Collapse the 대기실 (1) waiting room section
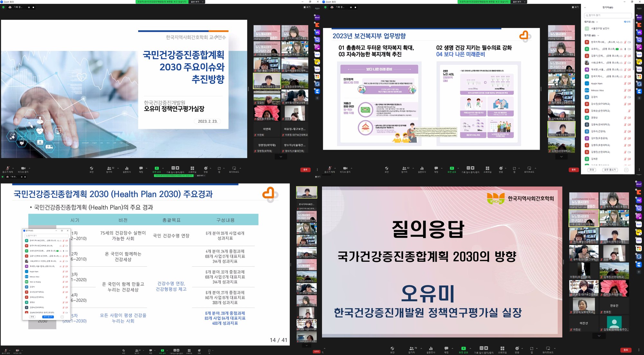This screenshot has height=355, width=644. coord(597,22)
